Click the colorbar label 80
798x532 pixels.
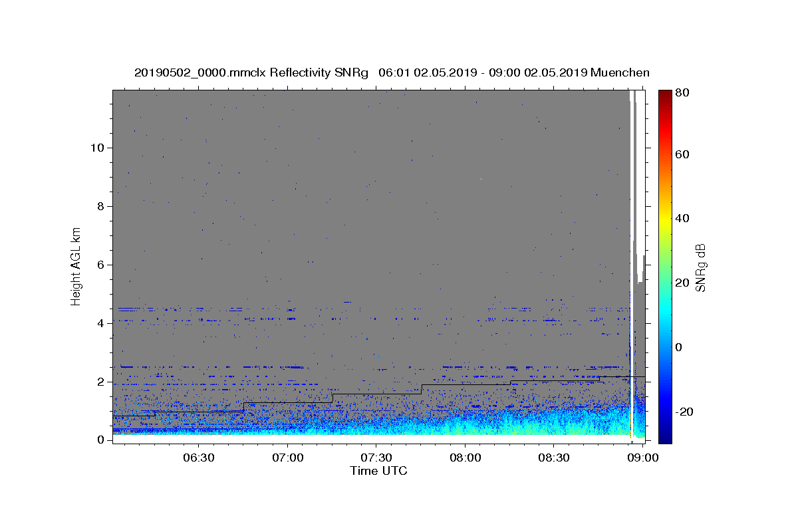pyautogui.click(x=683, y=92)
